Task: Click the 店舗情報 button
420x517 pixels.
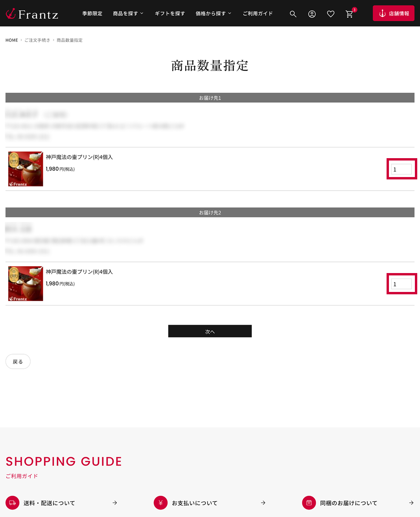Action: 394,13
